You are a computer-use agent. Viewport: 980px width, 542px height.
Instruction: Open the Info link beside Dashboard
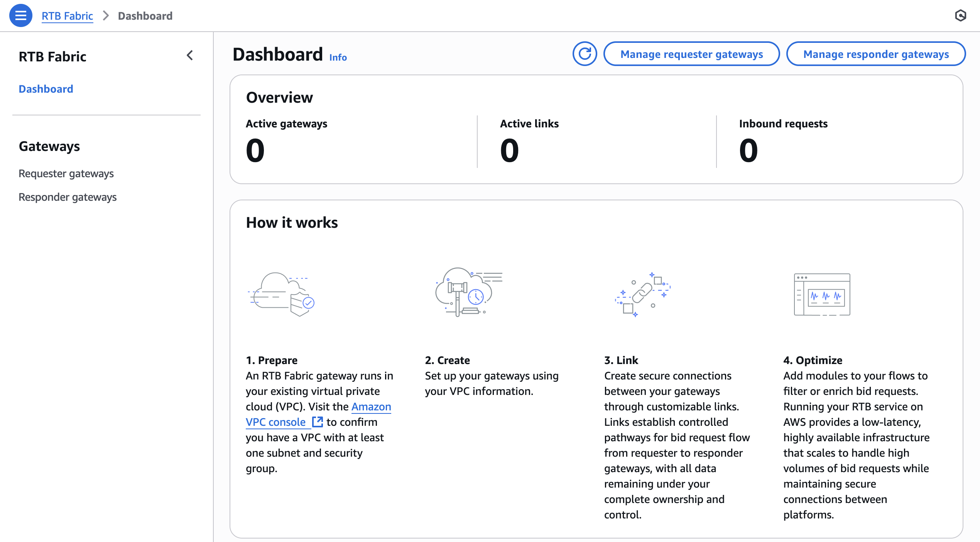pyautogui.click(x=338, y=58)
